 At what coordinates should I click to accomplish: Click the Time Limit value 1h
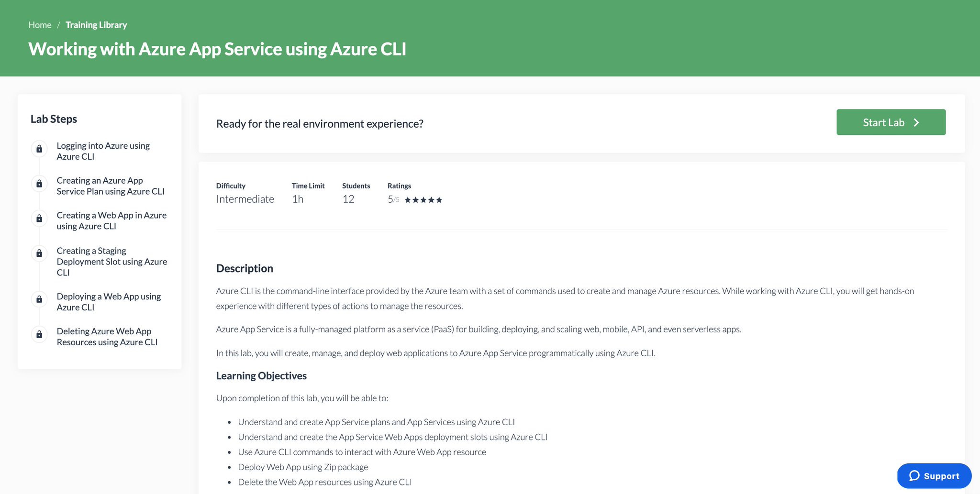(x=298, y=199)
